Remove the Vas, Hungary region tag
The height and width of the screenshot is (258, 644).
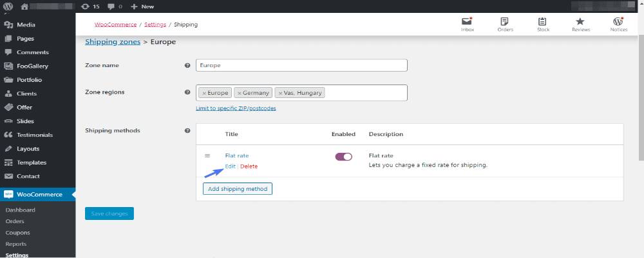280,93
